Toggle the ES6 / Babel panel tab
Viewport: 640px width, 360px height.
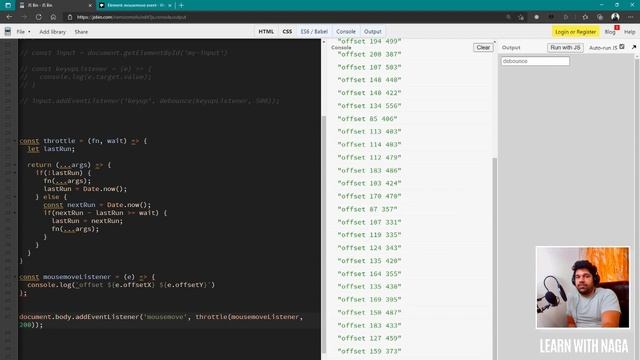click(314, 31)
